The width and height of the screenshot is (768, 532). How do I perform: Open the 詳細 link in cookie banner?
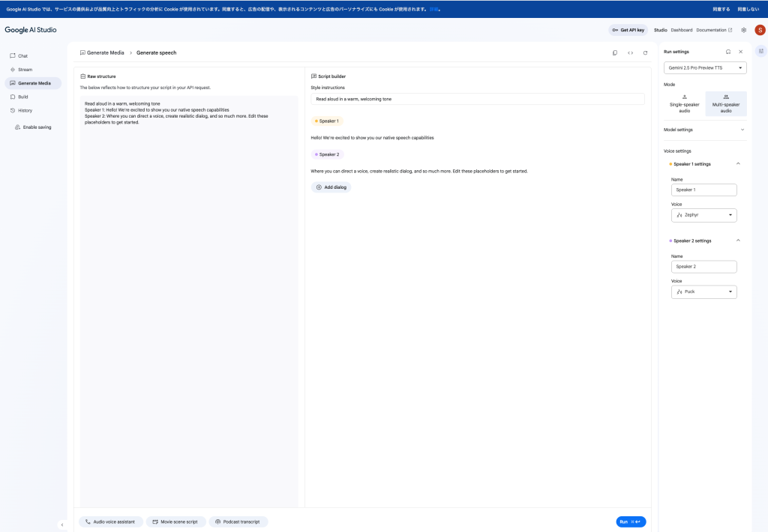434,9
